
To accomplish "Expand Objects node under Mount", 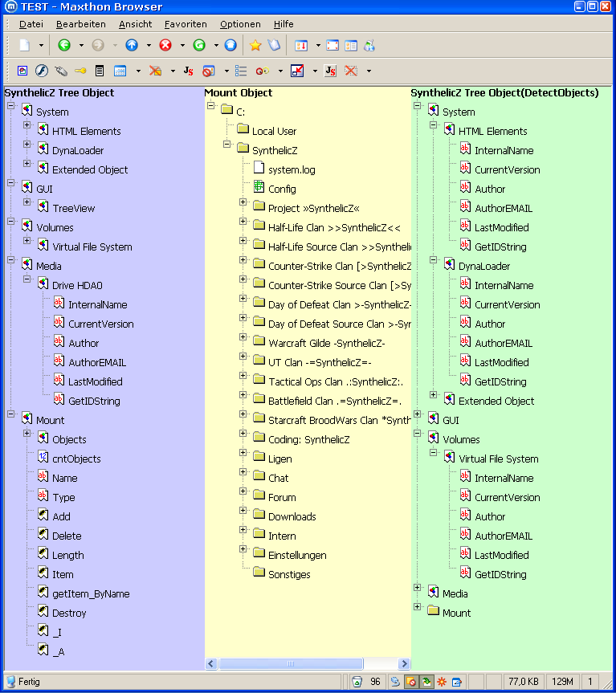I will click(27, 433).
